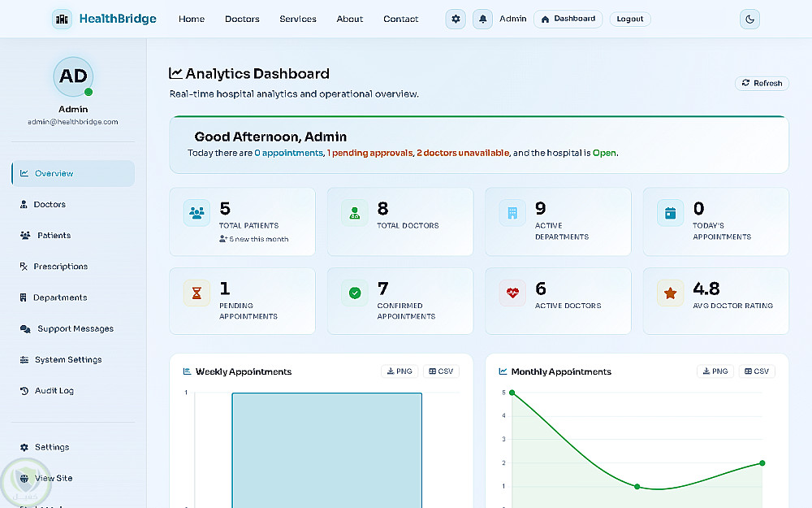Click the Avg Doctor Rating star icon
Screen dimensions: 812x508
click(670, 293)
